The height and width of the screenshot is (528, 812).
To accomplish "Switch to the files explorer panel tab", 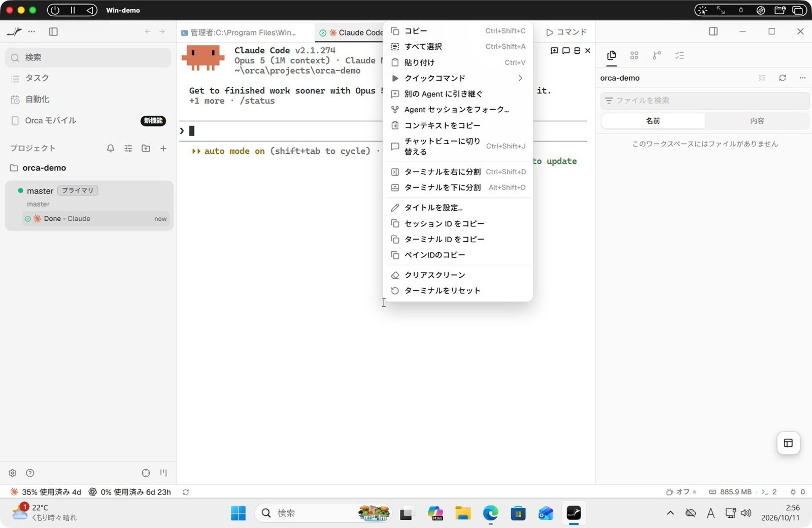I will (612, 55).
